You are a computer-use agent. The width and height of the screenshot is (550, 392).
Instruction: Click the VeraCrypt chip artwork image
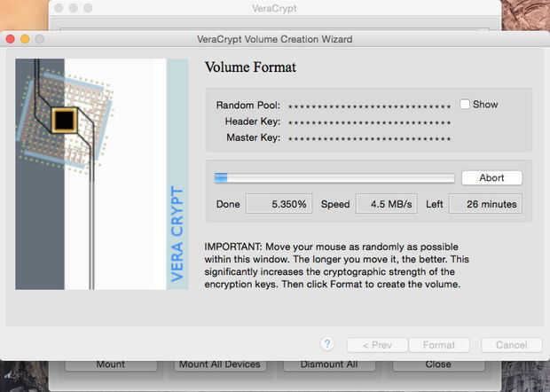tap(102, 174)
